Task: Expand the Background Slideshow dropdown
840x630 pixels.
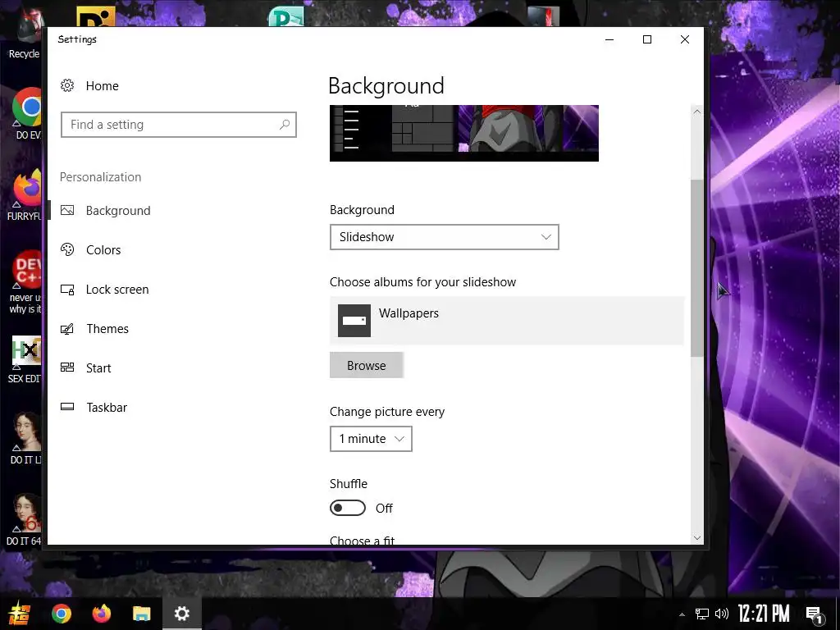Action: [x=444, y=237]
